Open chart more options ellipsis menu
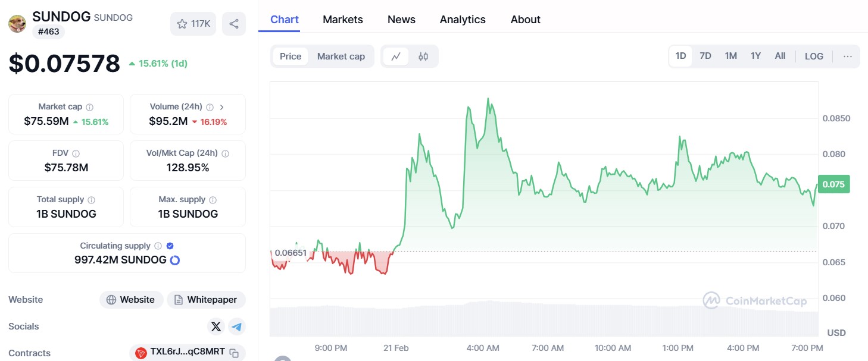This screenshot has height=361, width=868. (x=848, y=56)
